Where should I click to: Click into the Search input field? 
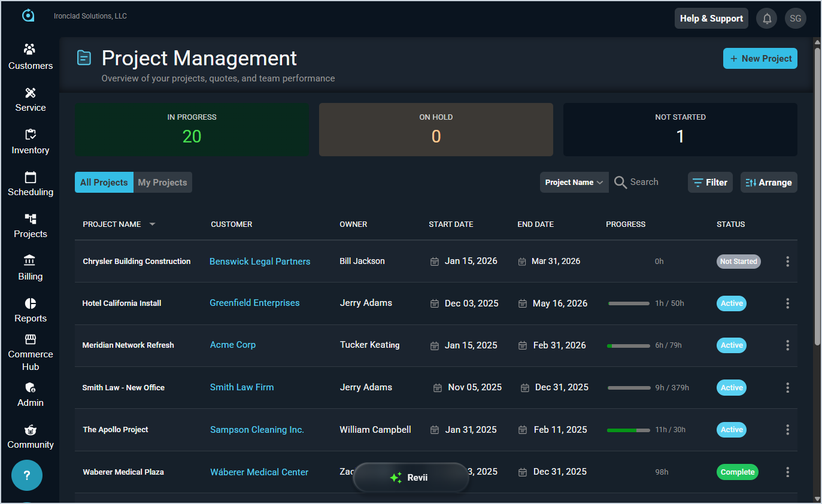coord(650,183)
